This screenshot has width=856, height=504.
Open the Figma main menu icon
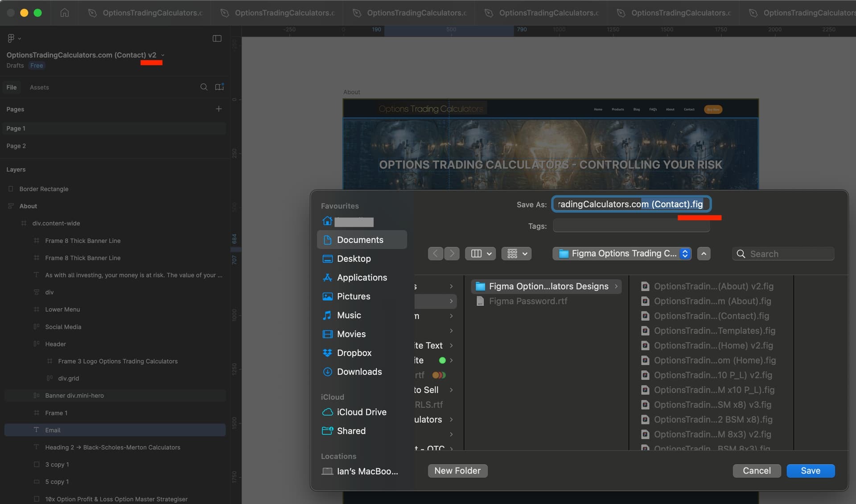click(14, 38)
